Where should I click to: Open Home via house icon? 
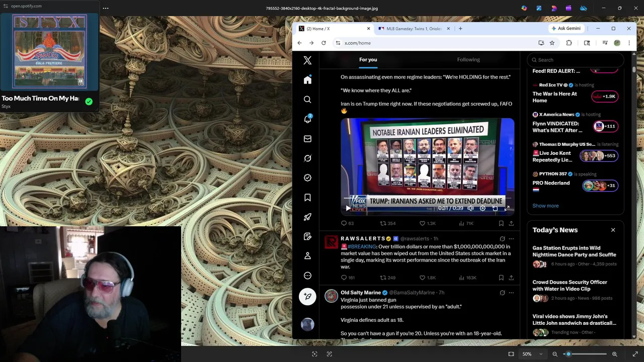coord(307,80)
